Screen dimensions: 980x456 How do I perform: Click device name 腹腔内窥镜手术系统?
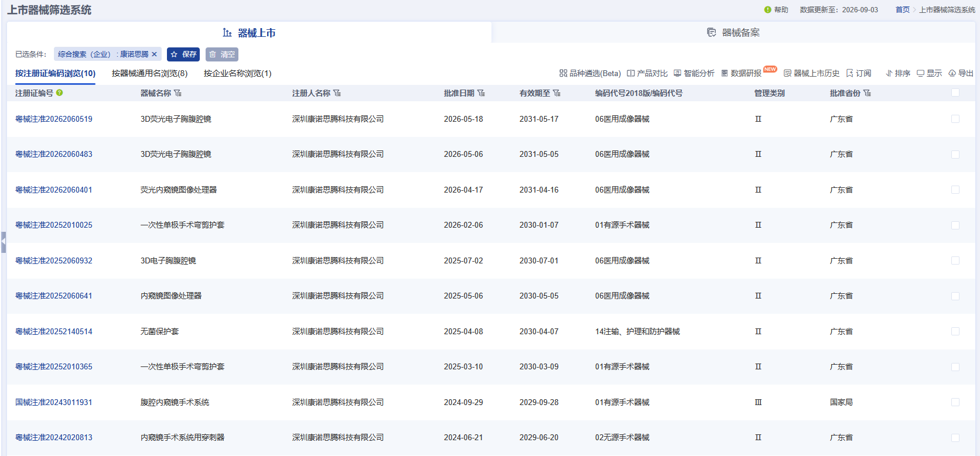tap(175, 402)
